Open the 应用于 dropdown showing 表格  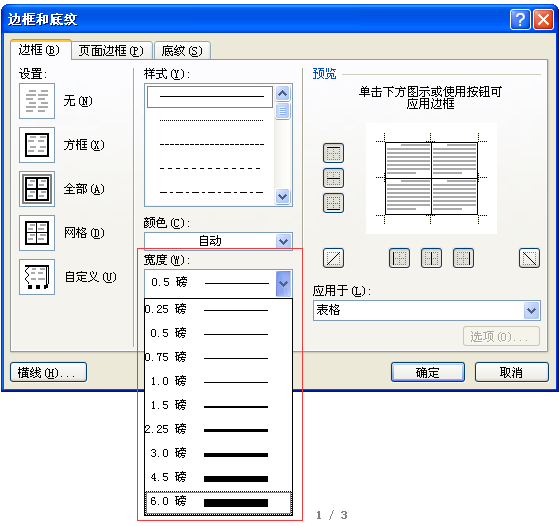427,310
